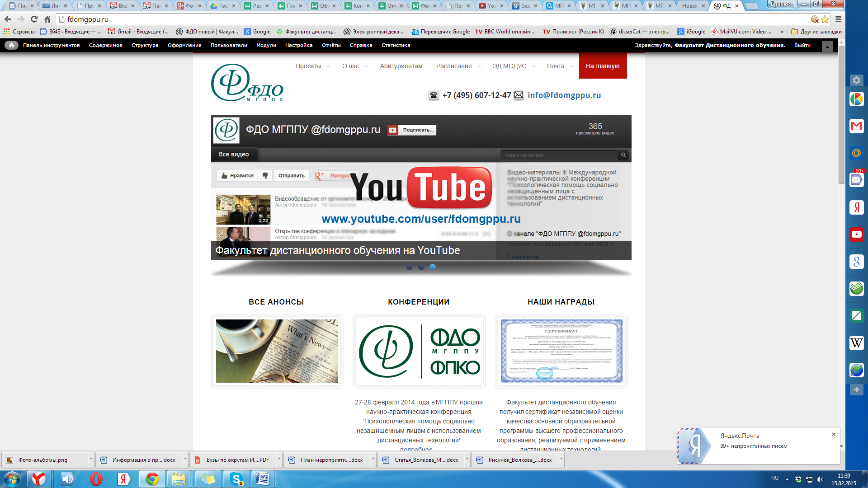
Task: Click Поиск на канале search field
Action: coord(559,155)
